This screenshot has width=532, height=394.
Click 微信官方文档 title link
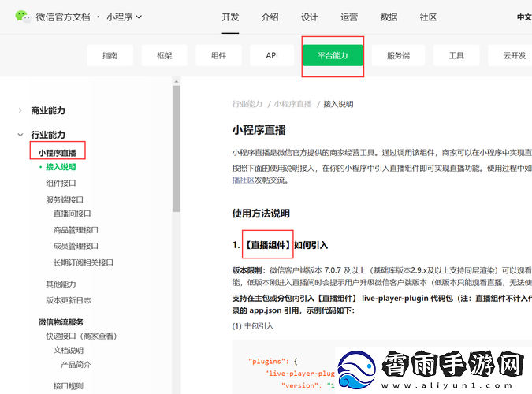63,17
